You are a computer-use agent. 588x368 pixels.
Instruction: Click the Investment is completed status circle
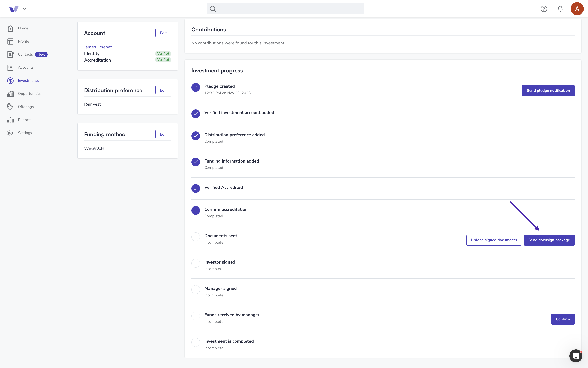(196, 342)
